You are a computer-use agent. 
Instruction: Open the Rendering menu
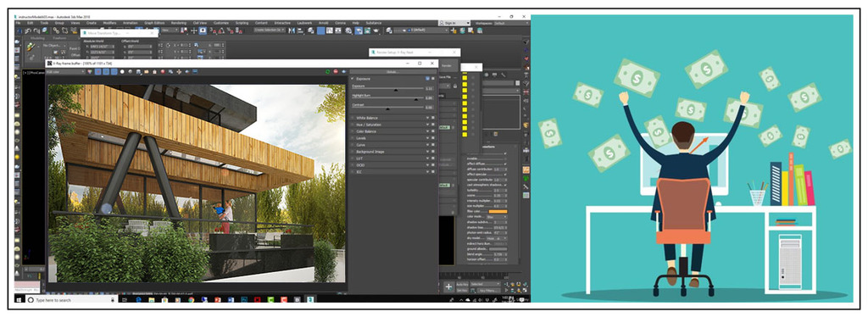click(179, 23)
